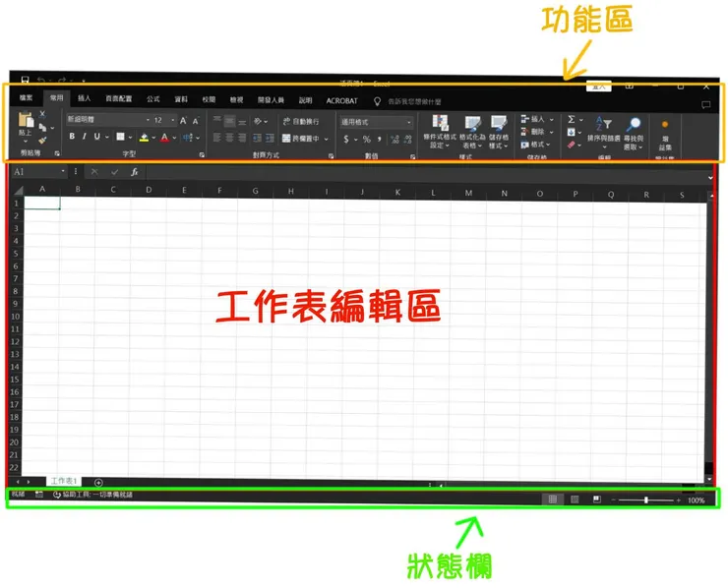Open Merge & Center (跨欄置中) dropdown arrow
This screenshot has height=588, width=728.
point(327,139)
